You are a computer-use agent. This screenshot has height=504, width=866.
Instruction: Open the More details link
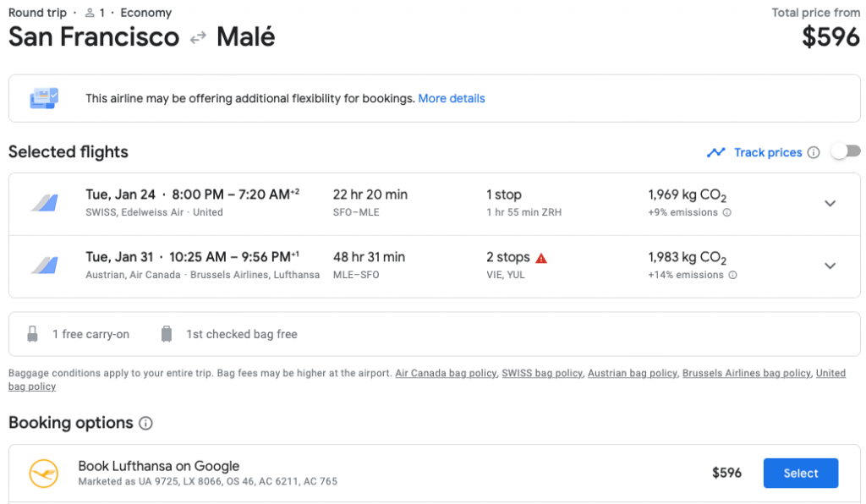point(452,99)
